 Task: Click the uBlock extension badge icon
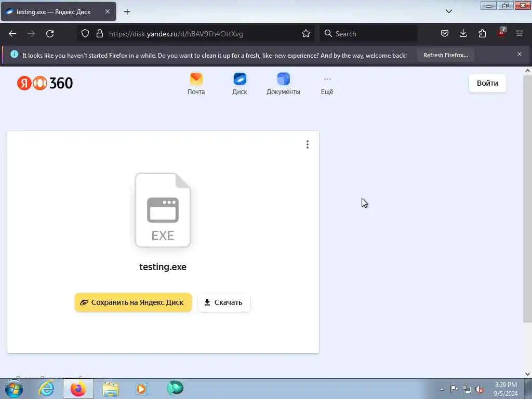click(x=501, y=33)
